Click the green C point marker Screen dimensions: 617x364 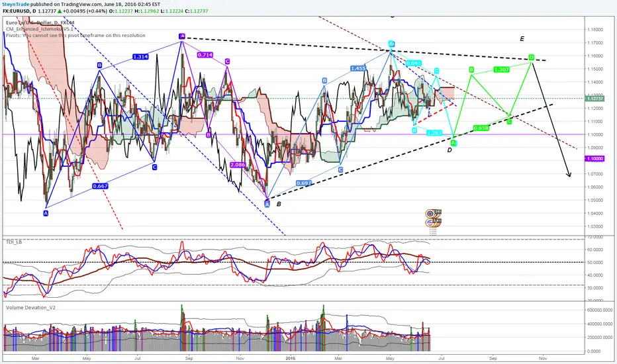510,122
